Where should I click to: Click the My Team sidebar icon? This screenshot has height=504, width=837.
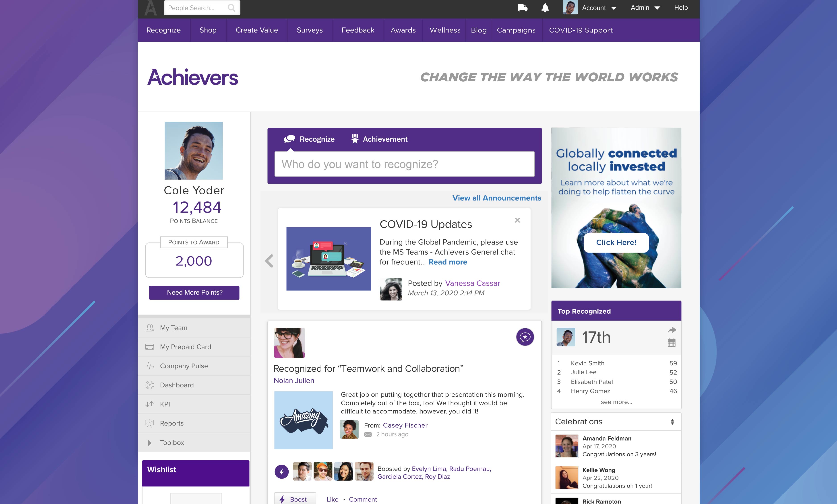pos(151,328)
